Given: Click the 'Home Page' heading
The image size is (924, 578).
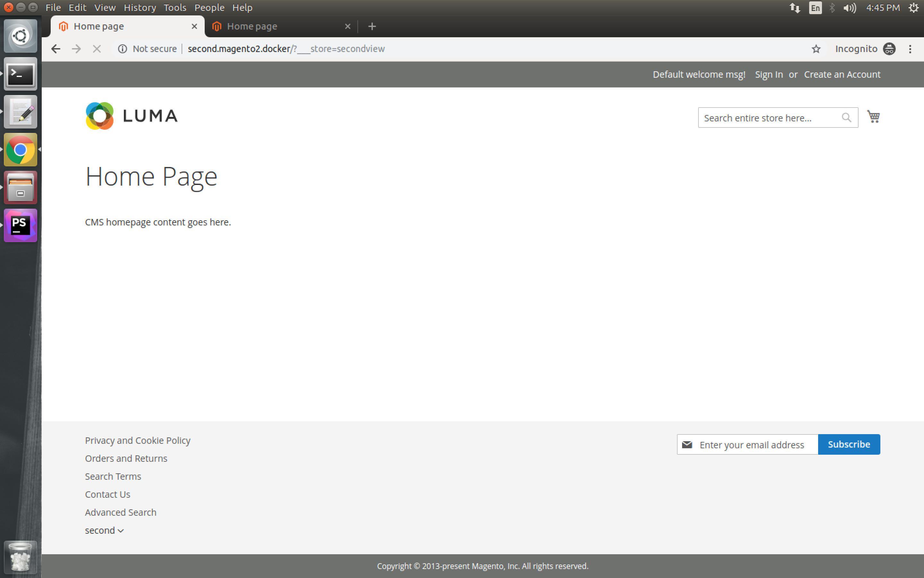Looking at the screenshot, I should (151, 177).
